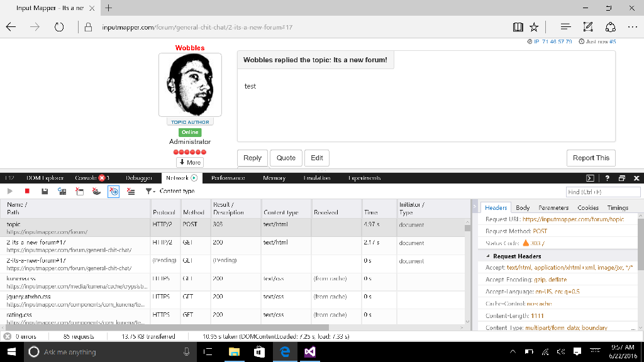This screenshot has height=362, width=644.
Task: Open Make a Web Note pen icon
Action: [x=588, y=27]
